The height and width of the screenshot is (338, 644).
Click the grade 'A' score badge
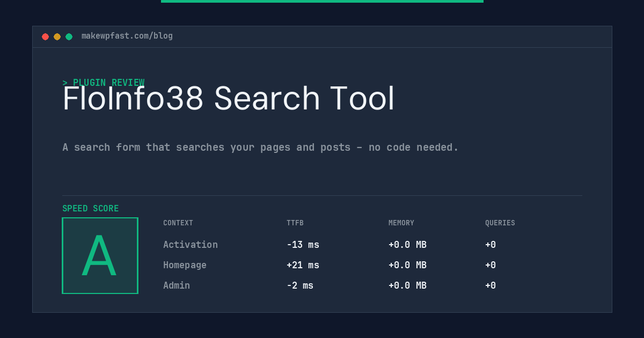click(100, 255)
